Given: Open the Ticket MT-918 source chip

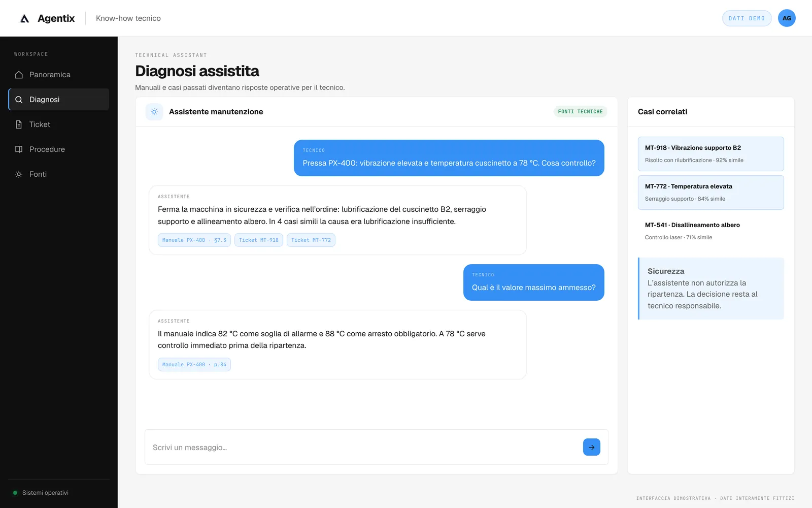Looking at the screenshot, I should pyautogui.click(x=259, y=240).
